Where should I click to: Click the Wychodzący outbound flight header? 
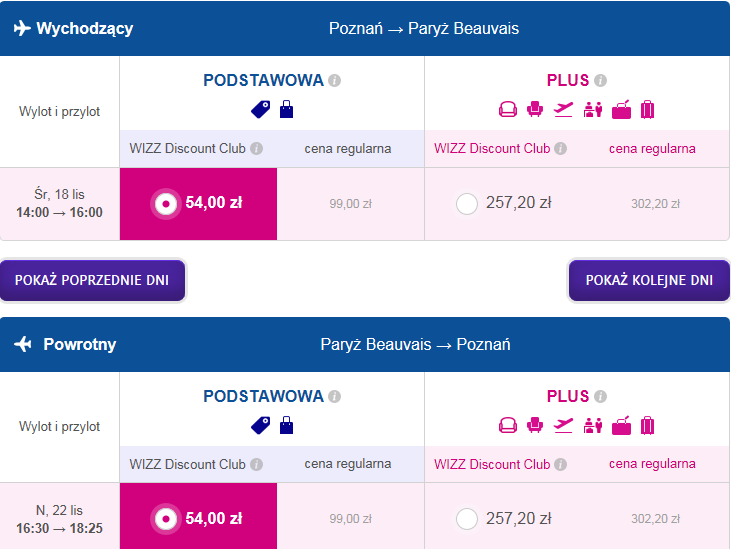(365, 28)
